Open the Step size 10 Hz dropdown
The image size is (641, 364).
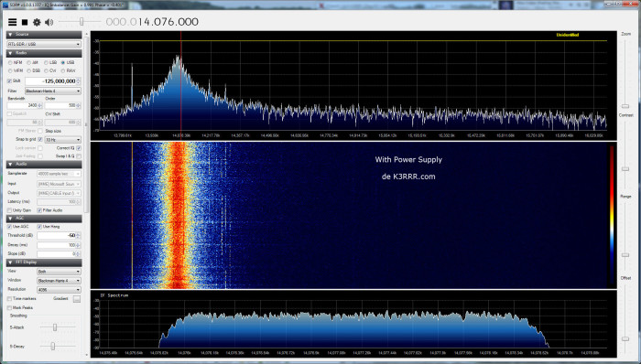pyautogui.click(x=63, y=140)
